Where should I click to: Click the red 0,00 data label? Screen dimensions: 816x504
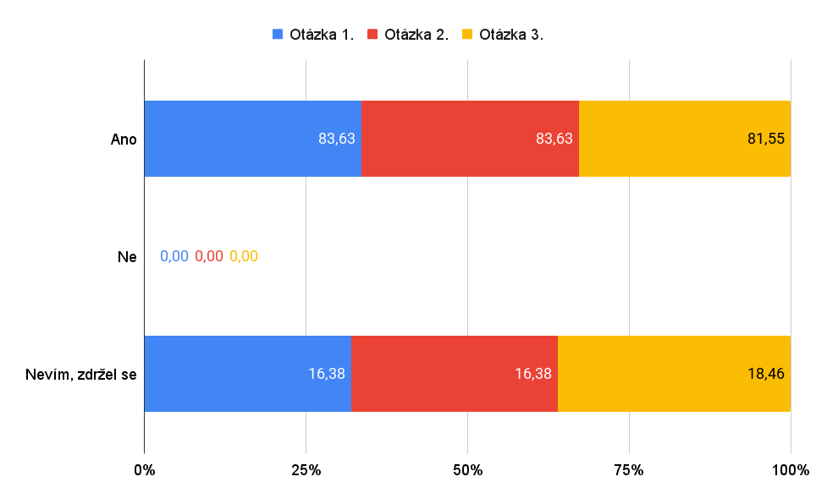point(209,256)
